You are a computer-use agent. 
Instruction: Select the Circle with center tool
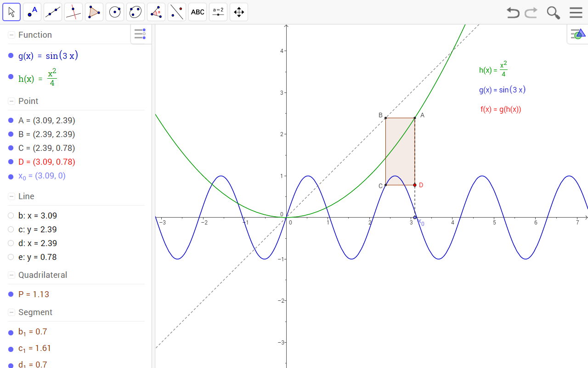pos(115,12)
